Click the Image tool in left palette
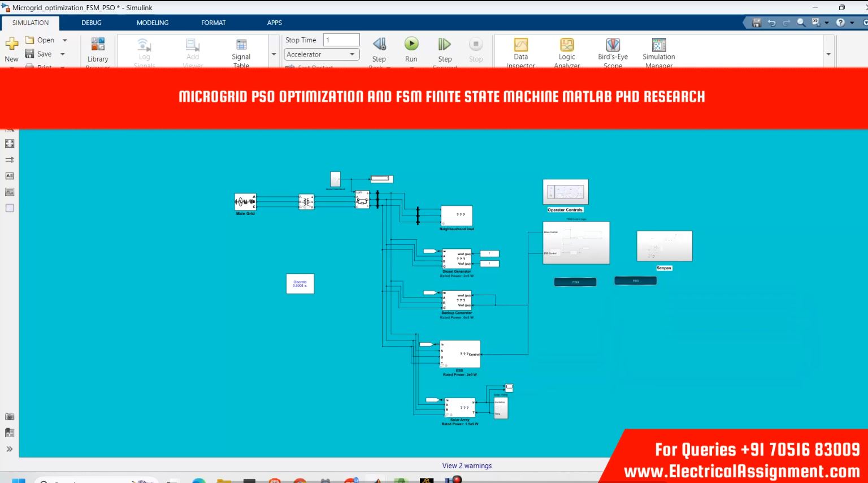The height and width of the screenshot is (483, 868). (10, 192)
